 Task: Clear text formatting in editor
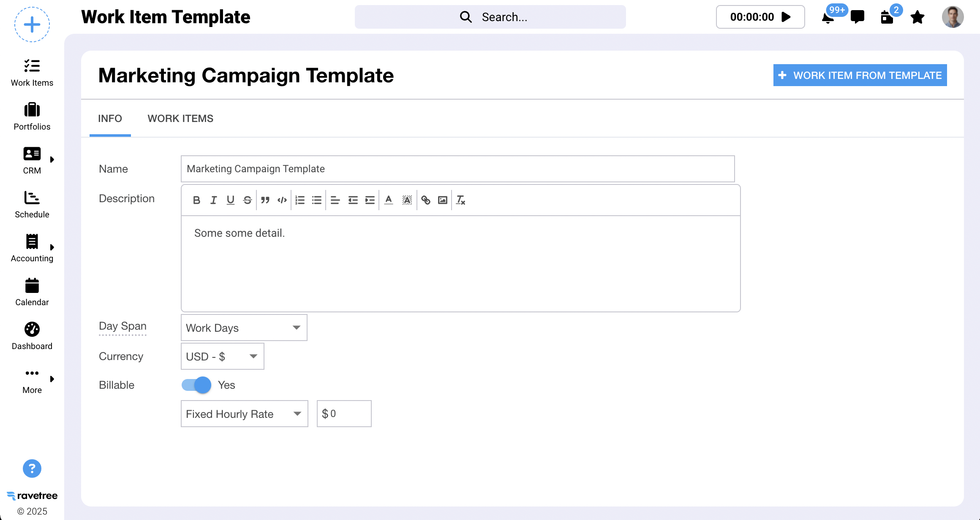(x=460, y=200)
